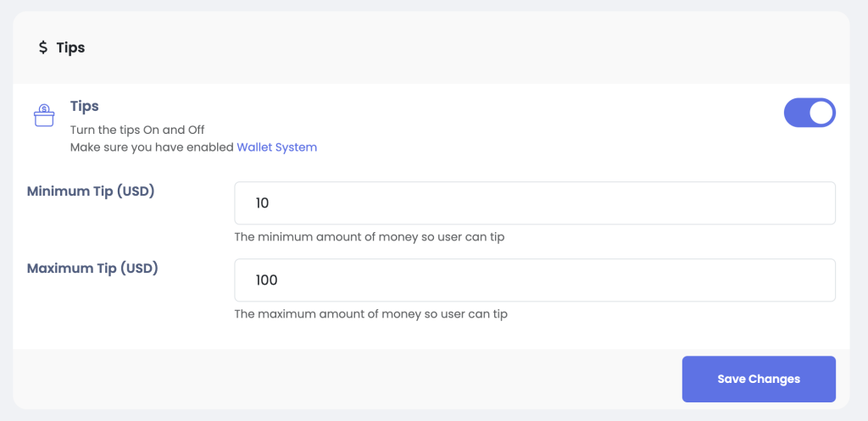Click empty header area right of Tips title
868x421 pixels.
465,48
